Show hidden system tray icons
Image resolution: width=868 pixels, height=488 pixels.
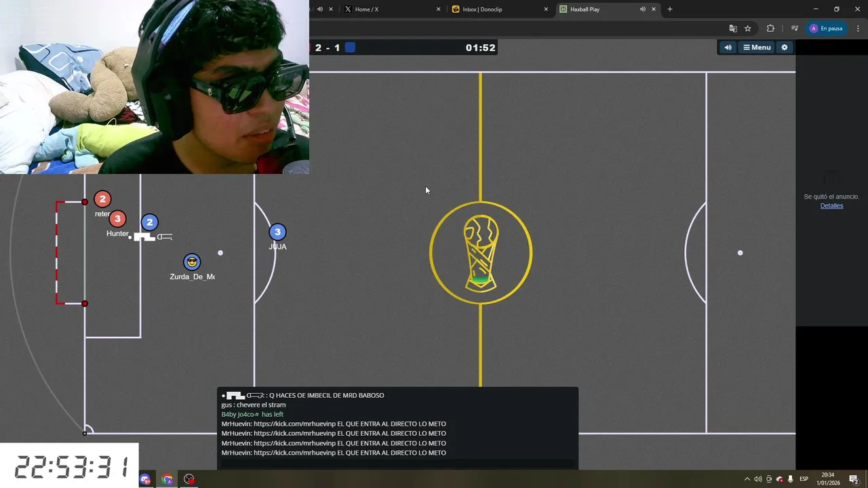tap(747, 479)
